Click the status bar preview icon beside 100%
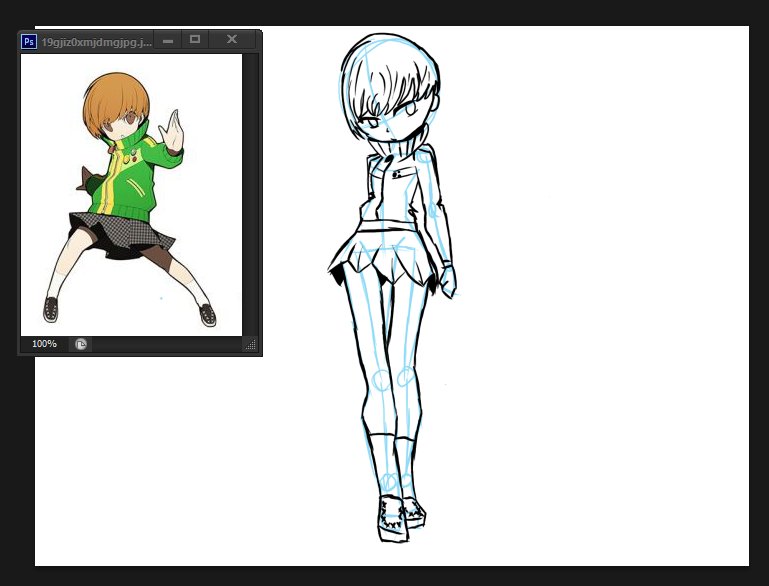Viewport: 769px width, 586px height. pos(81,344)
